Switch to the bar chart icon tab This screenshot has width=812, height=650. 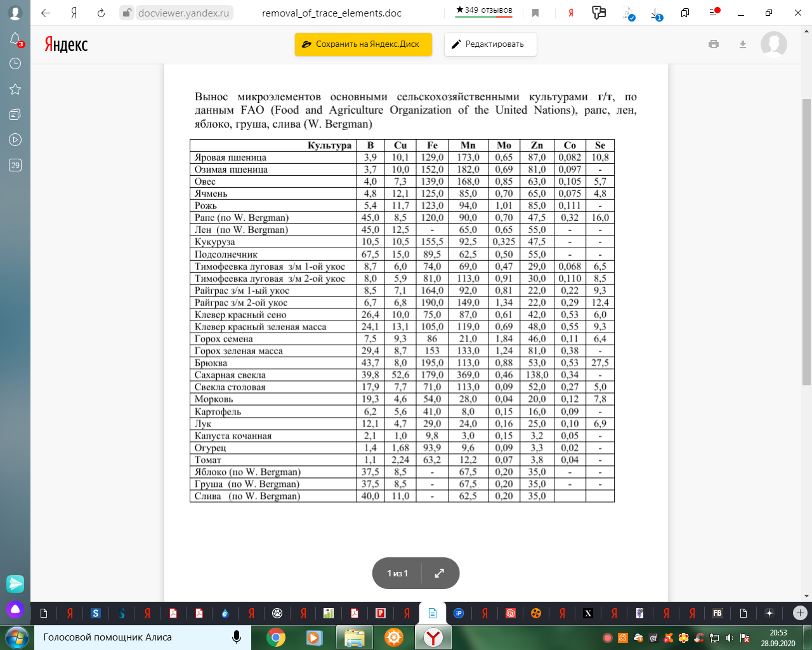pos(329,613)
